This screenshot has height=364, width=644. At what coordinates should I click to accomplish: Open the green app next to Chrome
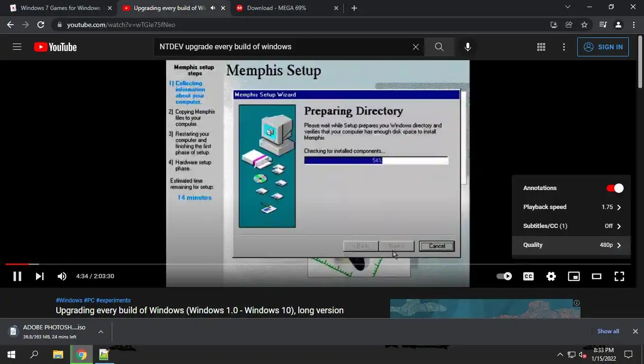click(x=104, y=355)
